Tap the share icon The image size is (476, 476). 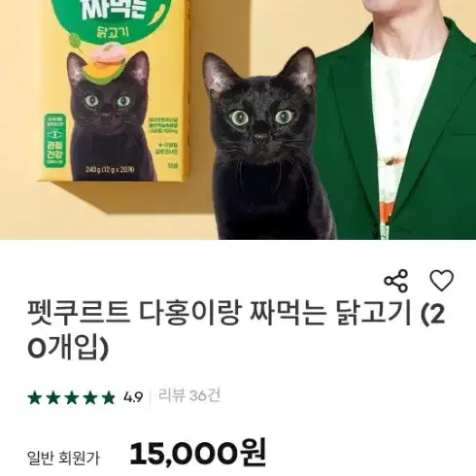click(x=395, y=281)
